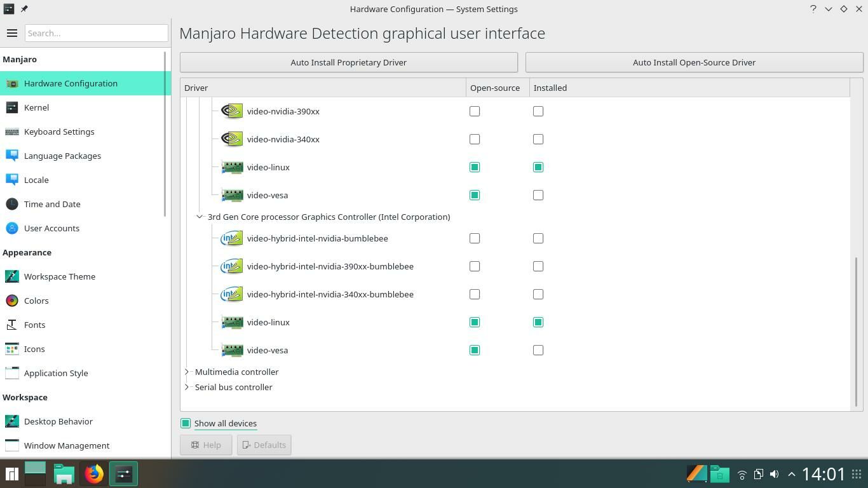
Task: Click the Help button
Action: (x=206, y=445)
